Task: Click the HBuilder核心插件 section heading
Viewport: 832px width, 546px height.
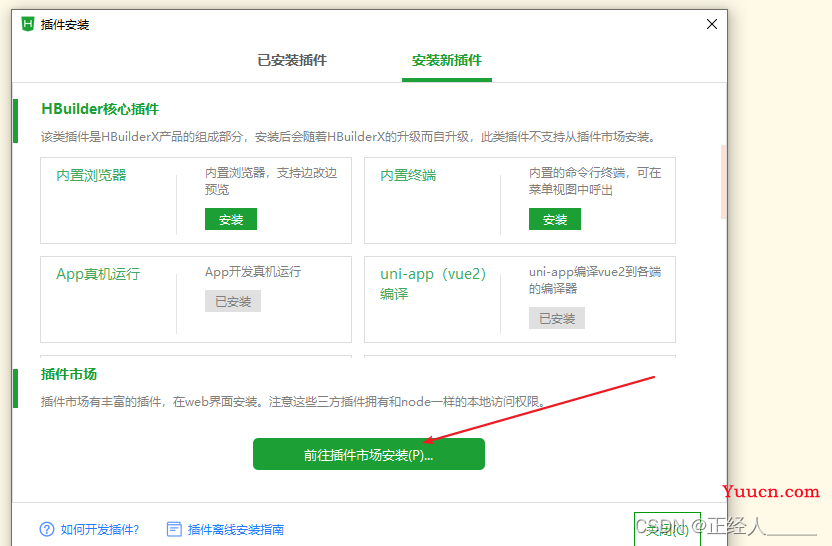Action: tap(100, 109)
